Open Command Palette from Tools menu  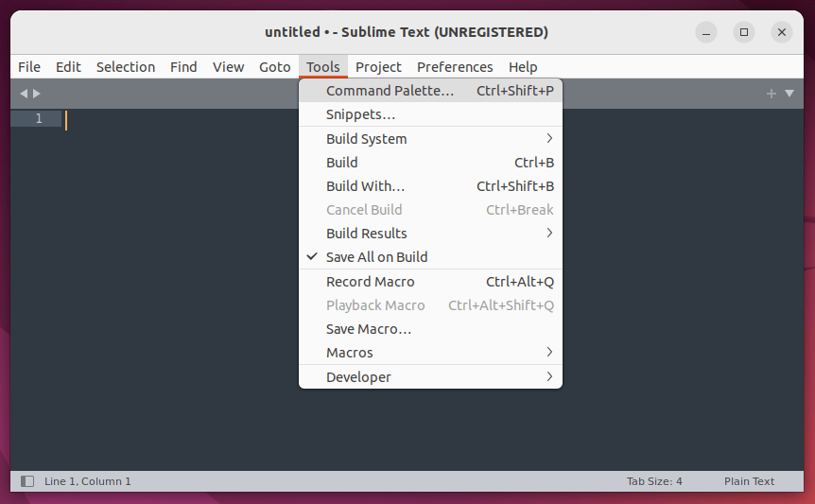(390, 91)
